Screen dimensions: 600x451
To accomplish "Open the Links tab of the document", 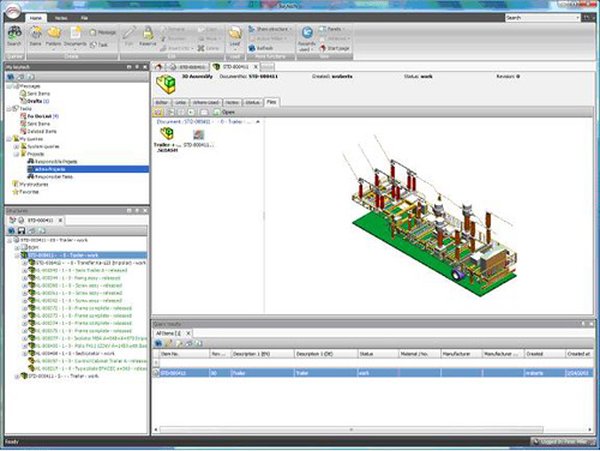I will click(x=180, y=103).
